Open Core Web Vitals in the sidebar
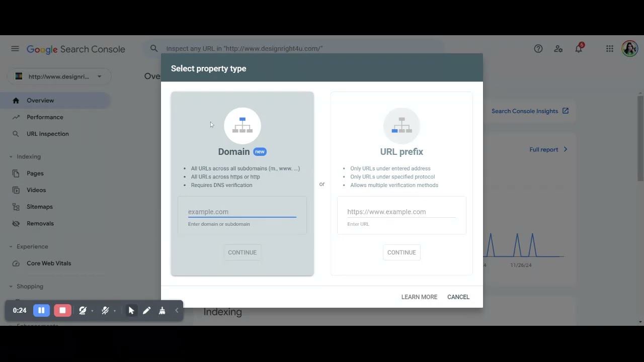The width and height of the screenshot is (644, 362). click(55, 263)
